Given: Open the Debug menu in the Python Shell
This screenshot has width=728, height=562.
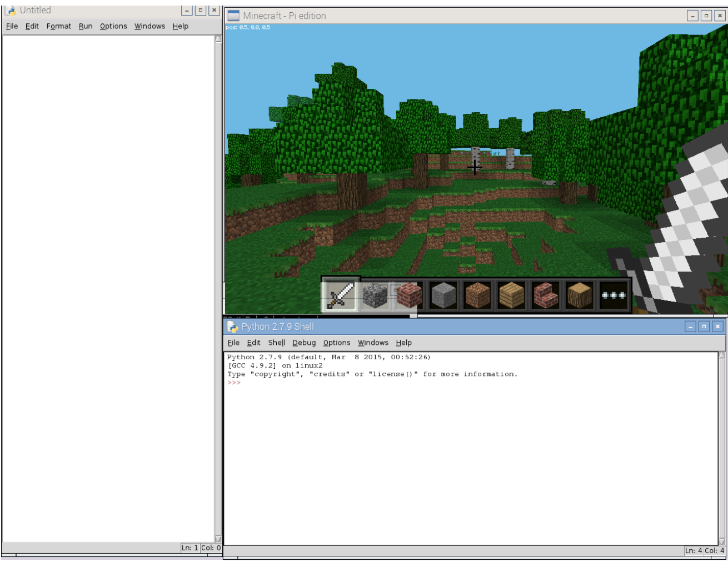Looking at the screenshot, I should point(304,343).
